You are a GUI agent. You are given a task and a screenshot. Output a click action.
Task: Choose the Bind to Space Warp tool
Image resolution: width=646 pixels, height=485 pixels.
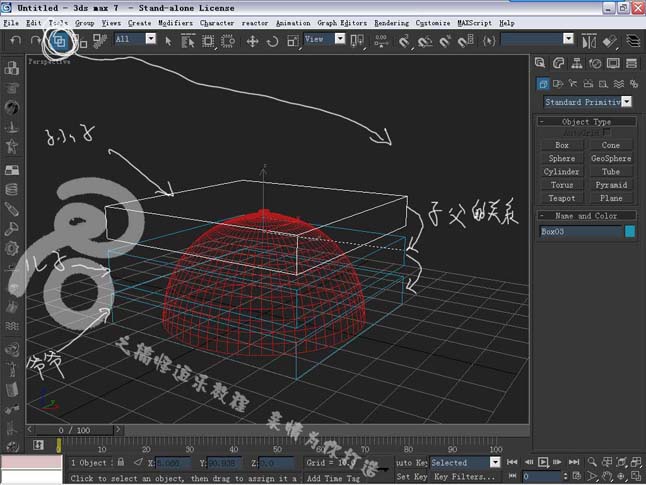coord(99,41)
